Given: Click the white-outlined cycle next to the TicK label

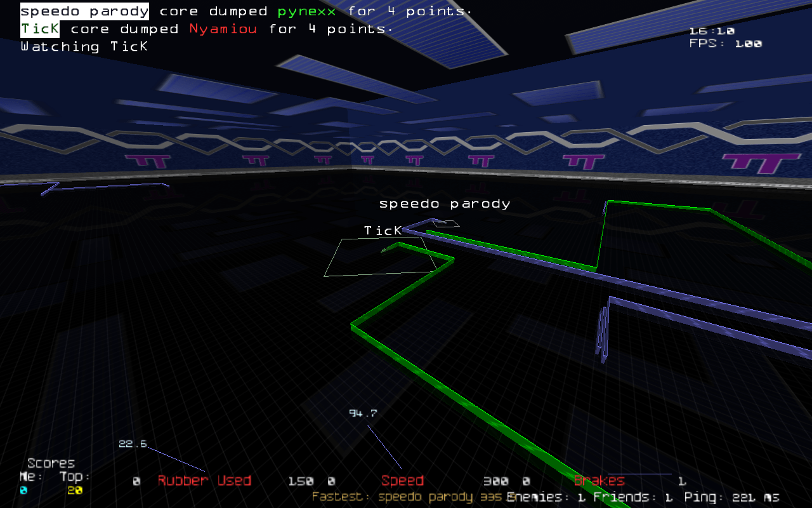Looking at the screenshot, I should [x=380, y=257].
